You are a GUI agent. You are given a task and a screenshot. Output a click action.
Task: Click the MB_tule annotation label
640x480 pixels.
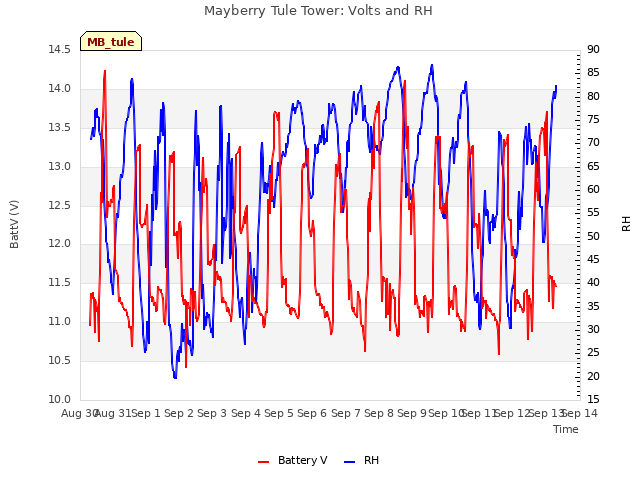(111, 41)
